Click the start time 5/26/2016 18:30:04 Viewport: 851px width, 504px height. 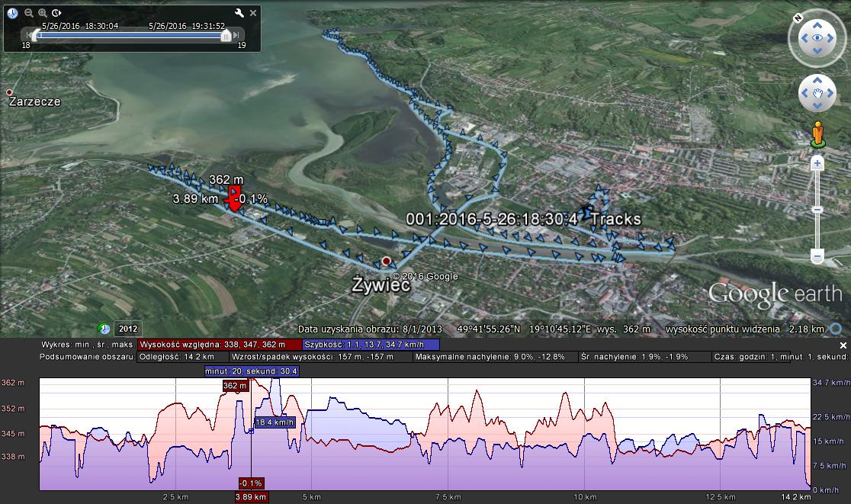click(80, 25)
